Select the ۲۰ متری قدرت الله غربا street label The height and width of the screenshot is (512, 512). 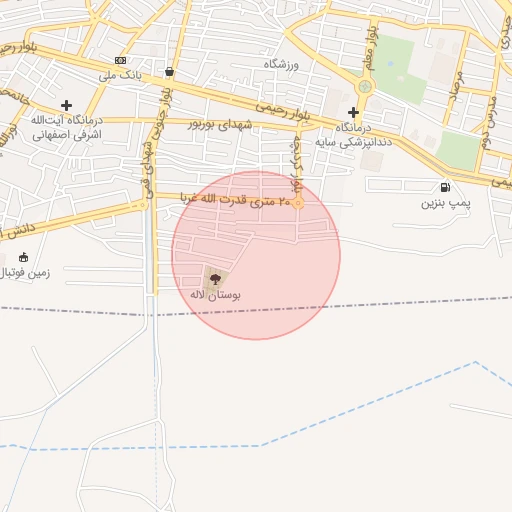(235, 200)
